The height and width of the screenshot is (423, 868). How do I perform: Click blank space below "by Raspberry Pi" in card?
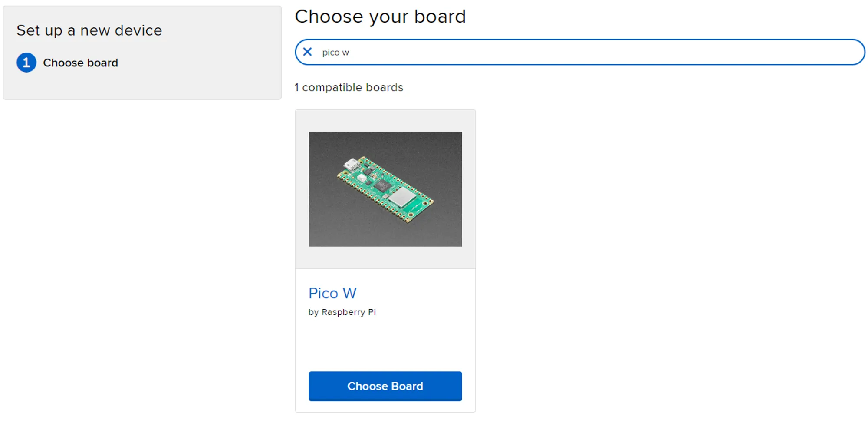click(x=385, y=343)
